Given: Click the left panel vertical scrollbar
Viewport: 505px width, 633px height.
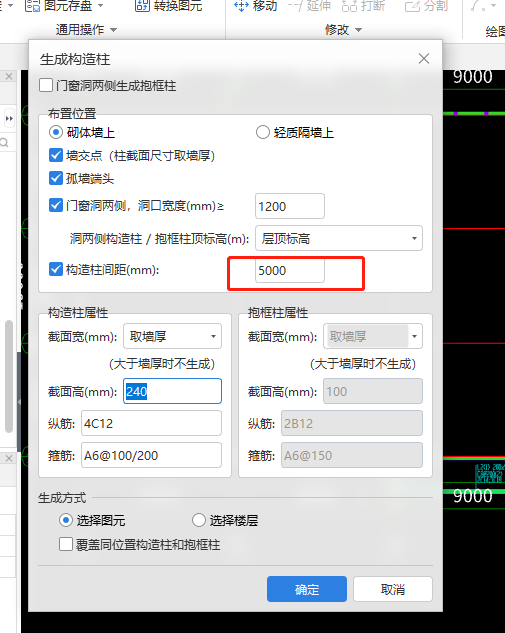Looking at the screenshot, I should tap(8, 376).
